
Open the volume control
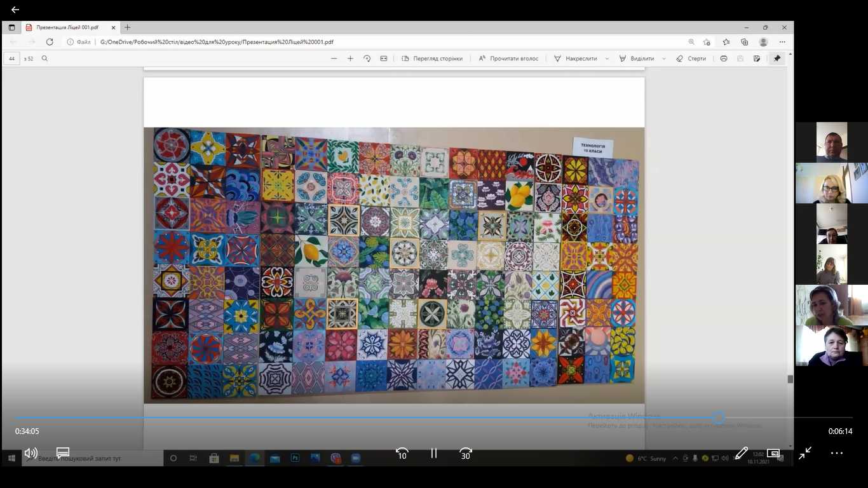coord(31,453)
